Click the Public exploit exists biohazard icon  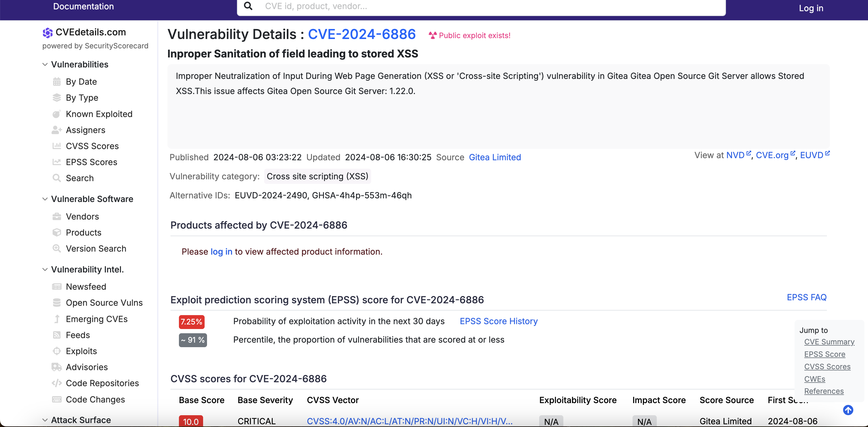[x=433, y=35]
